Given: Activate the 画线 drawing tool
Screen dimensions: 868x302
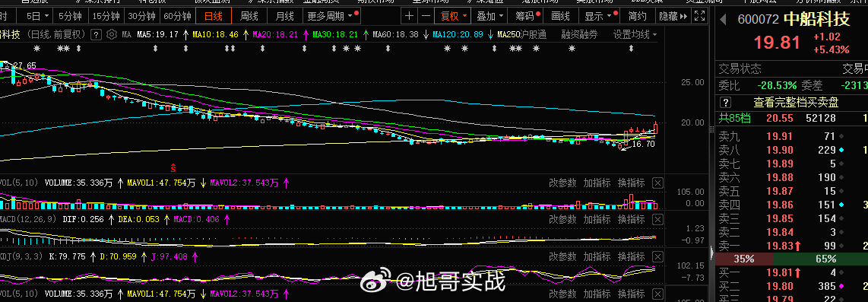Looking at the screenshot, I should pos(560,16).
